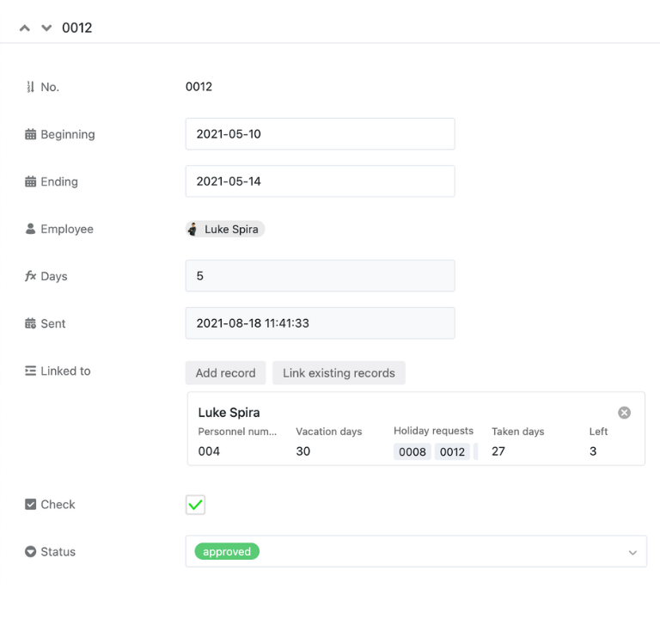Click the Beginning date field

pyautogui.click(x=321, y=134)
